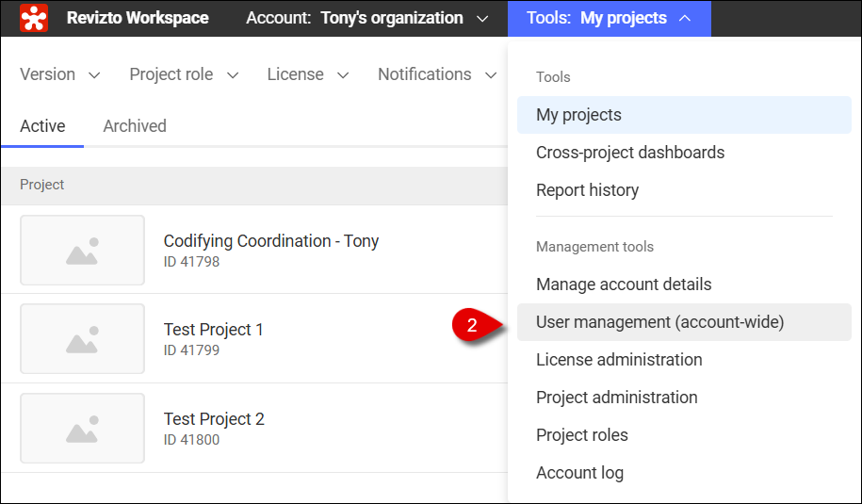Open Report history
This screenshot has width=862, height=504.
click(684, 190)
